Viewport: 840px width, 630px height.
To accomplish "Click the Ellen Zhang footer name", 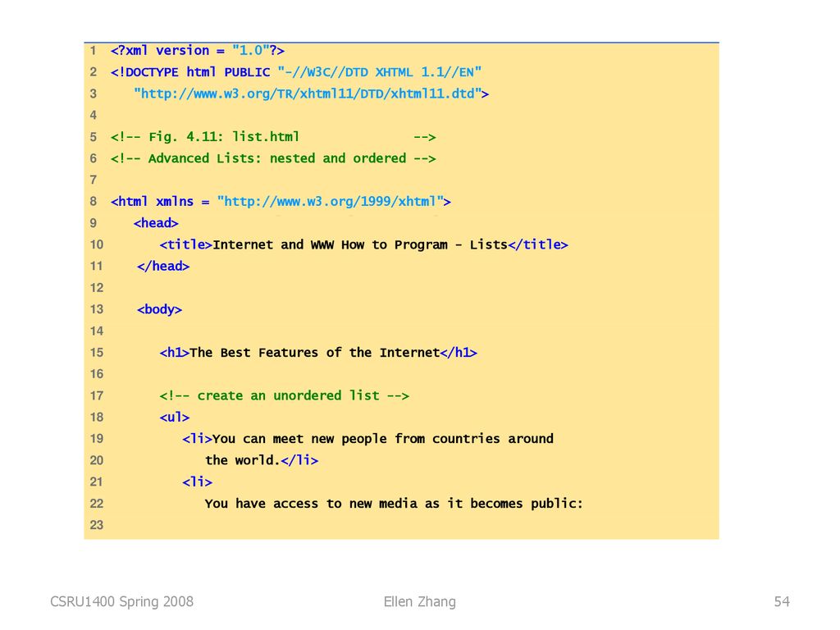I will (419, 601).
